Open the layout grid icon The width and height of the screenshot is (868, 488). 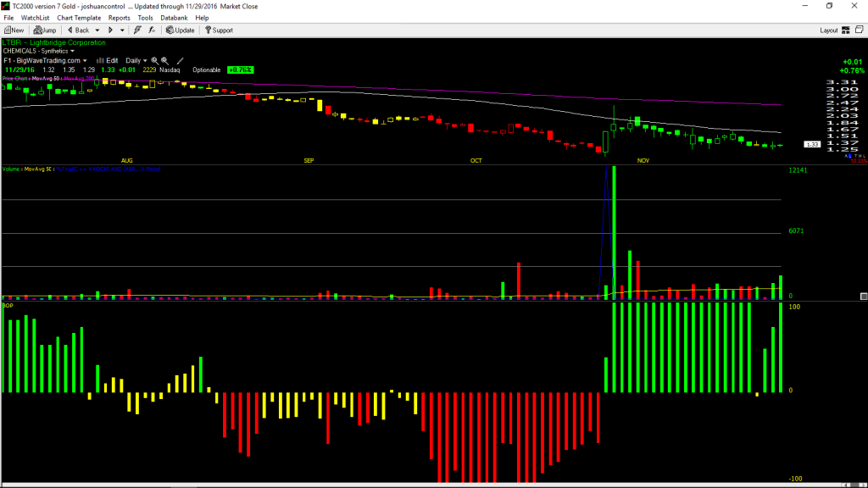click(846, 30)
